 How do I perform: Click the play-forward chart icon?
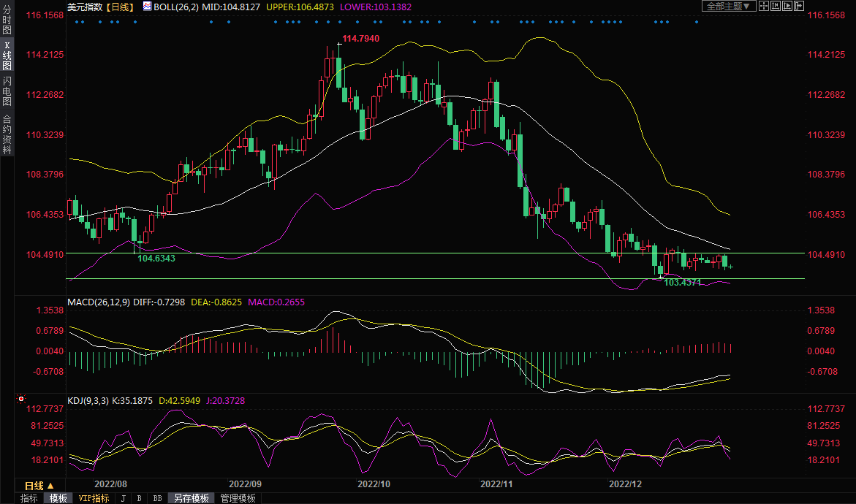tap(787, 6)
